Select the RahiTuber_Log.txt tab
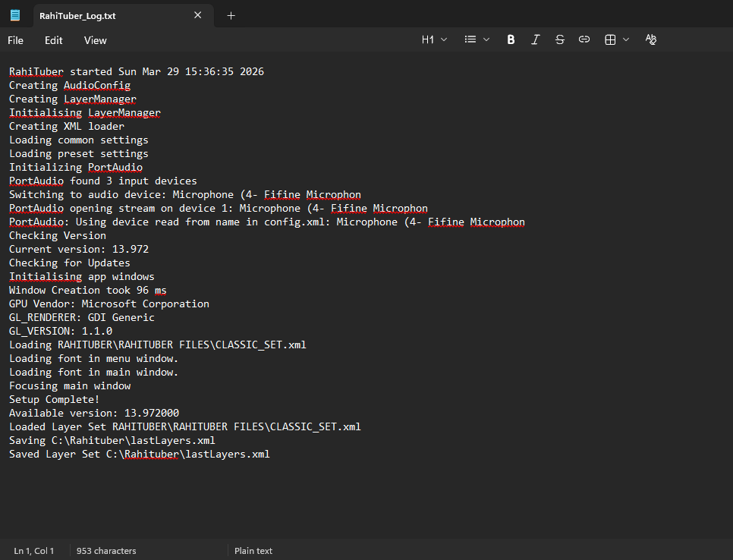The image size is (733, 560). [x=99, y=15]
